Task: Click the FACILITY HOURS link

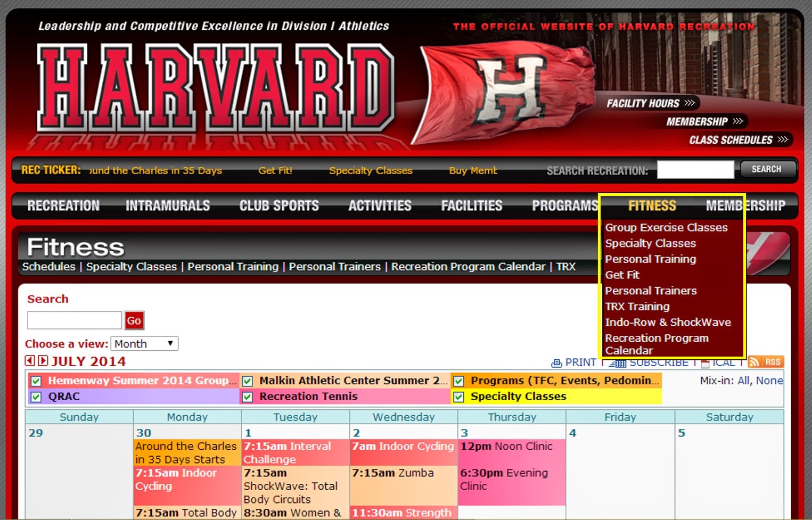Action: tap(651, 103)
